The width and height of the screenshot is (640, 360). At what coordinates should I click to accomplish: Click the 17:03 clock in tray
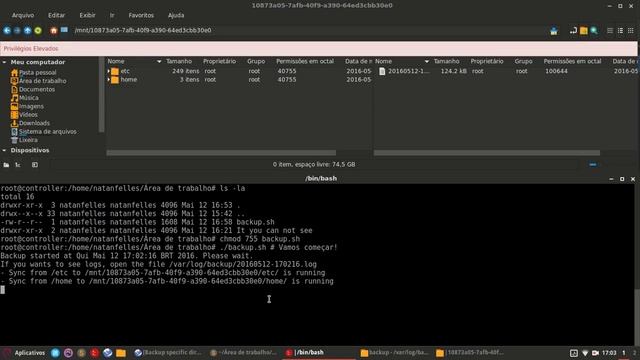click(609, 353)
